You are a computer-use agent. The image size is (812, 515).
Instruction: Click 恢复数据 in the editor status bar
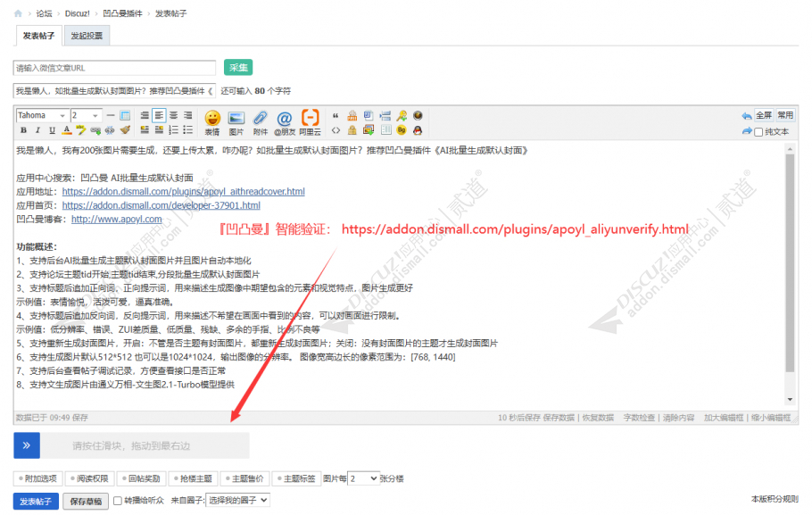pos(598,418)
